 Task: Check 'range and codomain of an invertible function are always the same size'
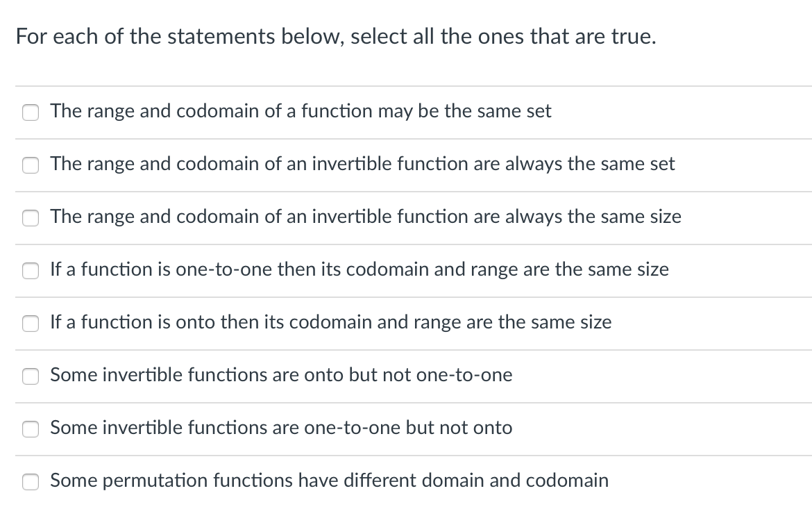coord(31,217)
